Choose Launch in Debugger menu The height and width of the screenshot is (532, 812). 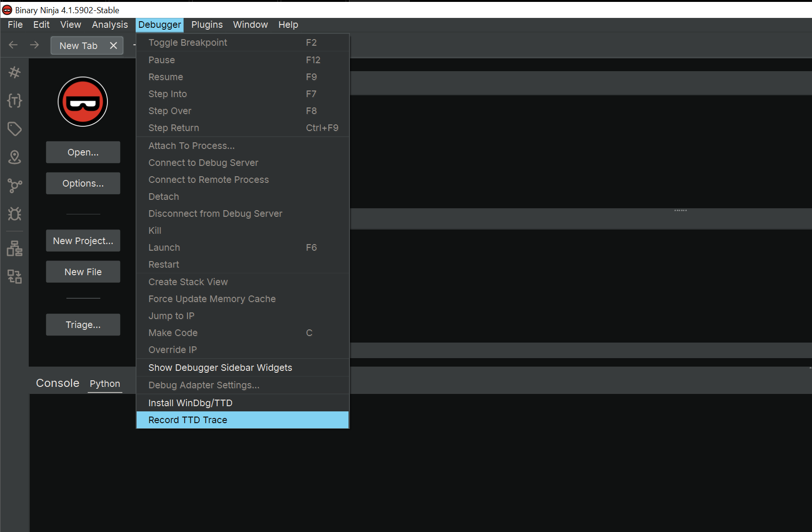pos(243,247)
